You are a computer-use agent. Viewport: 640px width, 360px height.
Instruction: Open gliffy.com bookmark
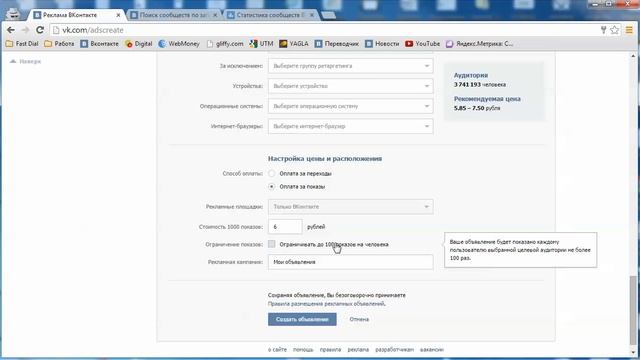[x=225, y=44]
